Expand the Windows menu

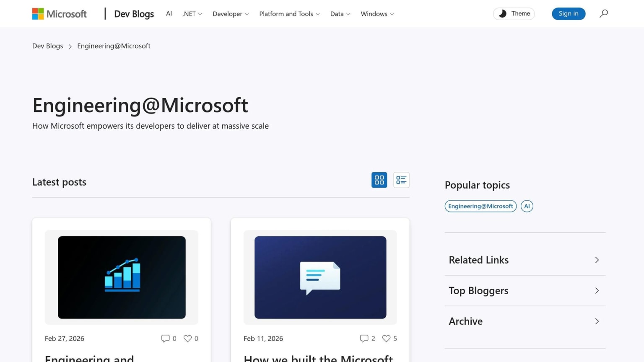(x=377, y=14)
